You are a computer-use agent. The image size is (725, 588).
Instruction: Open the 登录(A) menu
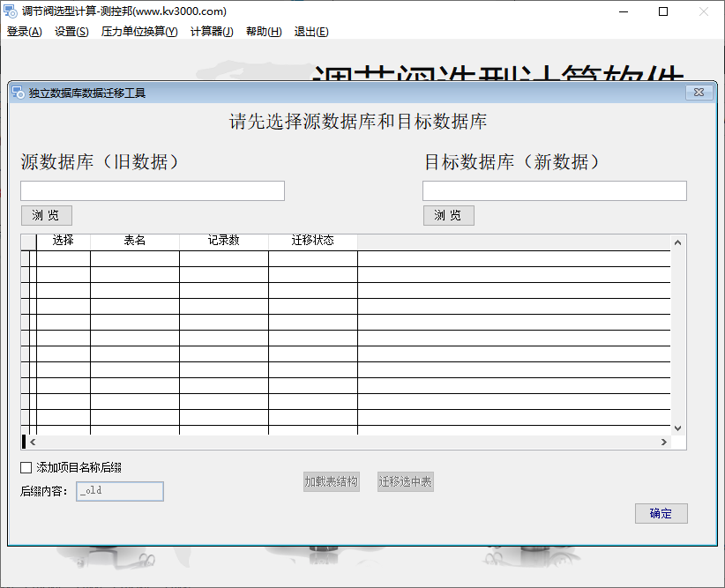tap(24, 32)
